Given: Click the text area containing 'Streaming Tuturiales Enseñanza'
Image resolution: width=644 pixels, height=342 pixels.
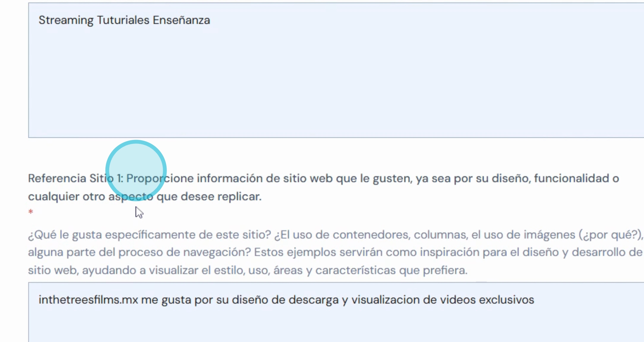Looking at the screenshot, I should 336,70.
